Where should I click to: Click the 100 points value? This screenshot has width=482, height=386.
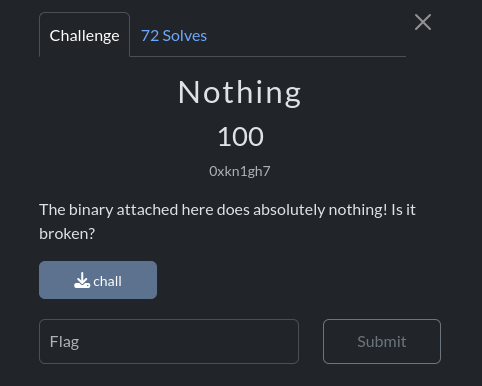[241, 136]
